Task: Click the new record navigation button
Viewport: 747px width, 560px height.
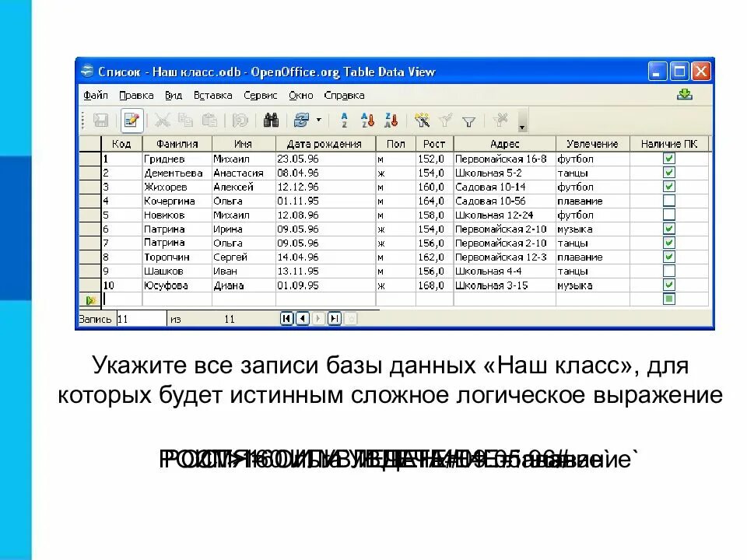Action: [x=351, y=318]
